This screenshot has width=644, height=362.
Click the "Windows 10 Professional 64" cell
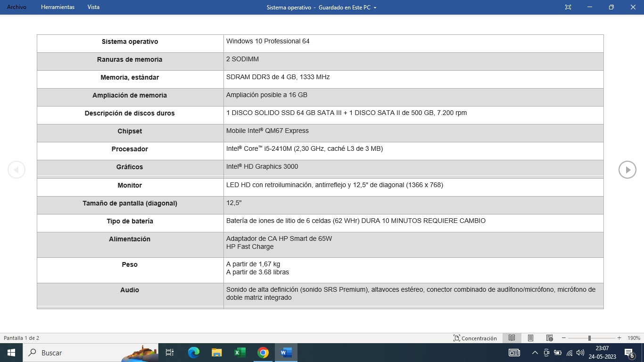tap(413, 43)
